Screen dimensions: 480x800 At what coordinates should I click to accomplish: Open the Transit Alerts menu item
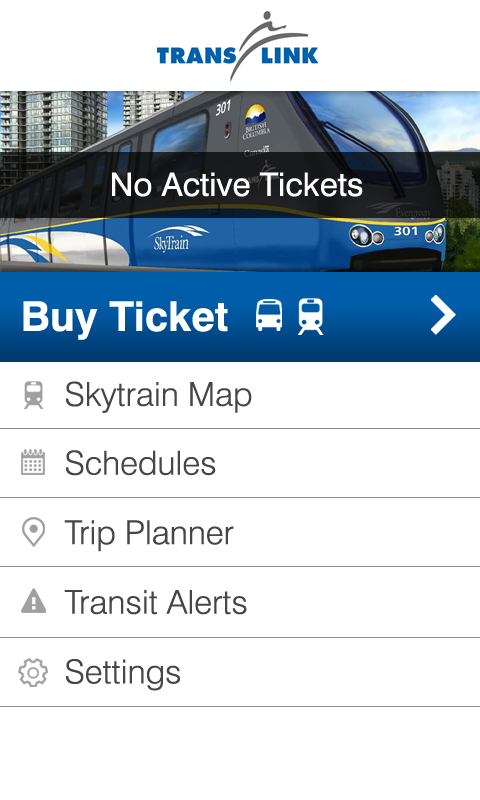point(240,602)
